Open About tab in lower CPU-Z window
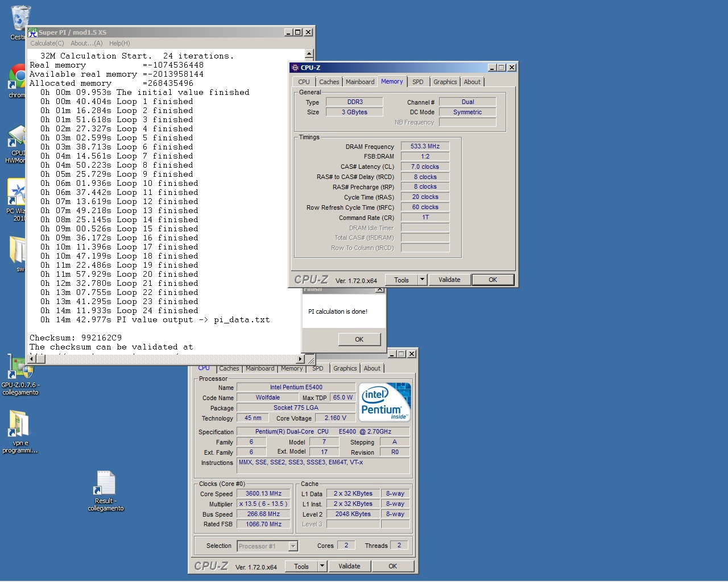Screen dimensions: 728x582 pyautogui.click(x=372, y=368)
